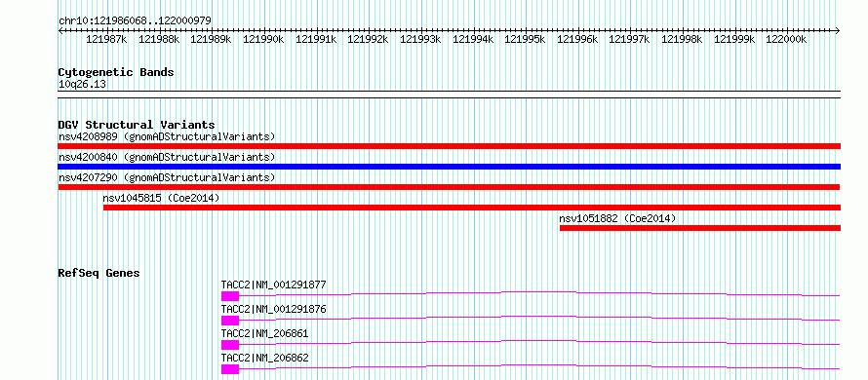The height and width of the screenshot is (380, 868).
Task: Click the nsv4208989 red variant bar
Action: (449, 146)
